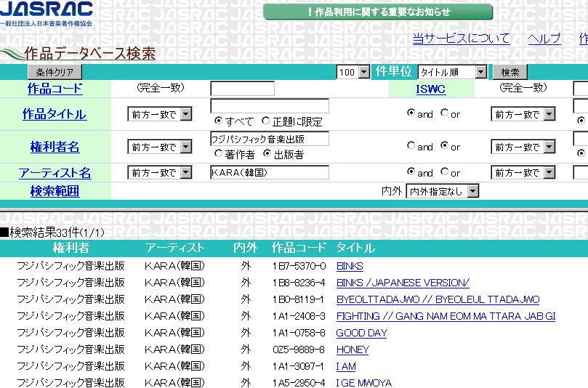The height and width of the screenshot is (388, 588).
Task: Select 'and' radio in 作品タイトル row
Action: pos(411,113)
